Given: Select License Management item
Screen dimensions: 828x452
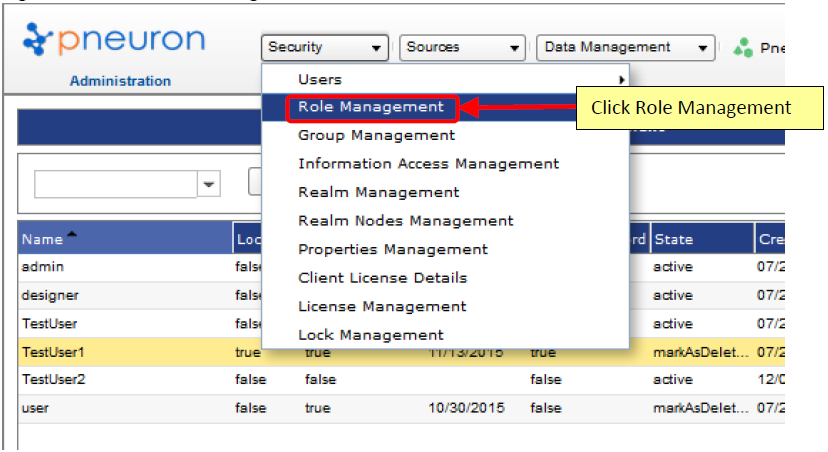Looking at the screenshot, I should point(382,307).
